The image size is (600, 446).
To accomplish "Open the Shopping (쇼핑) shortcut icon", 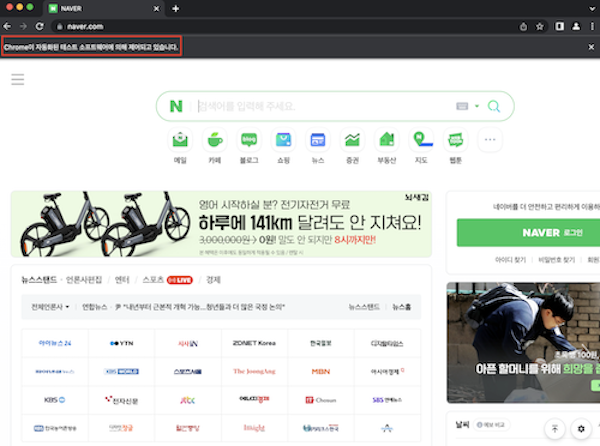I will click(x=284, y=140).
